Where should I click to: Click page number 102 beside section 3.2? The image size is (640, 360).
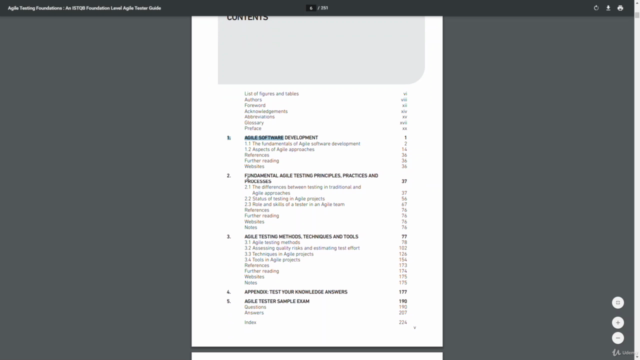(403, 248)
